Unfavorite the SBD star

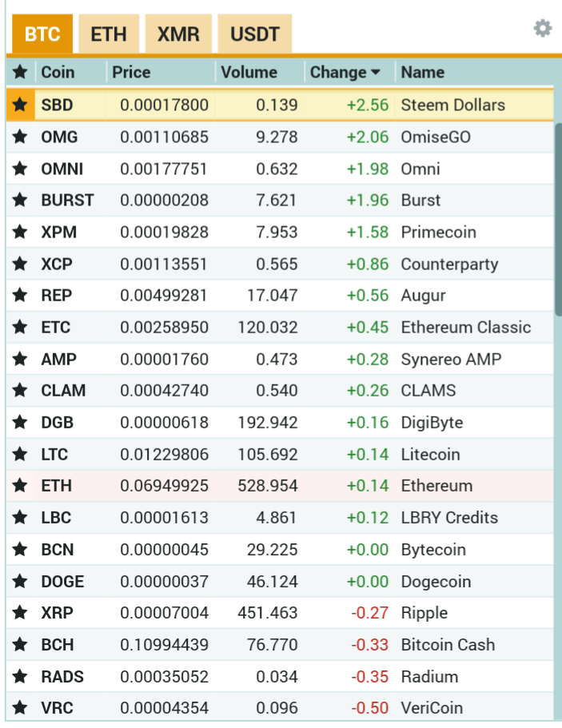pos(20,105)
